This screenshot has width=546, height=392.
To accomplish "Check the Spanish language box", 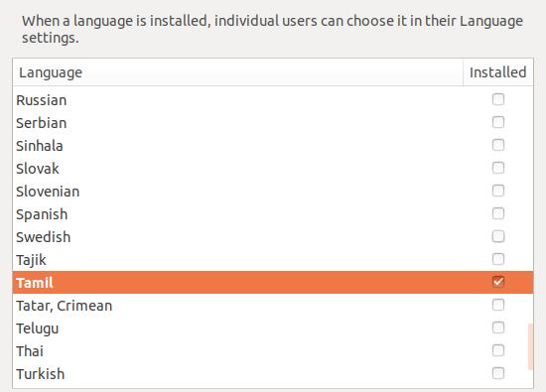I will [x=498, y=213].
